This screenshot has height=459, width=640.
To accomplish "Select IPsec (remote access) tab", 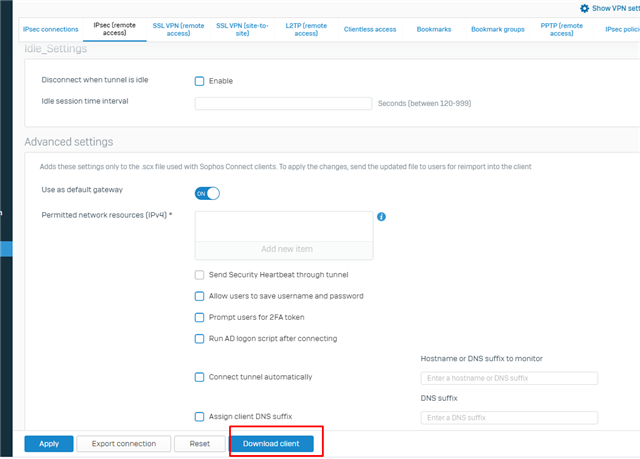I will coord(115,29).
